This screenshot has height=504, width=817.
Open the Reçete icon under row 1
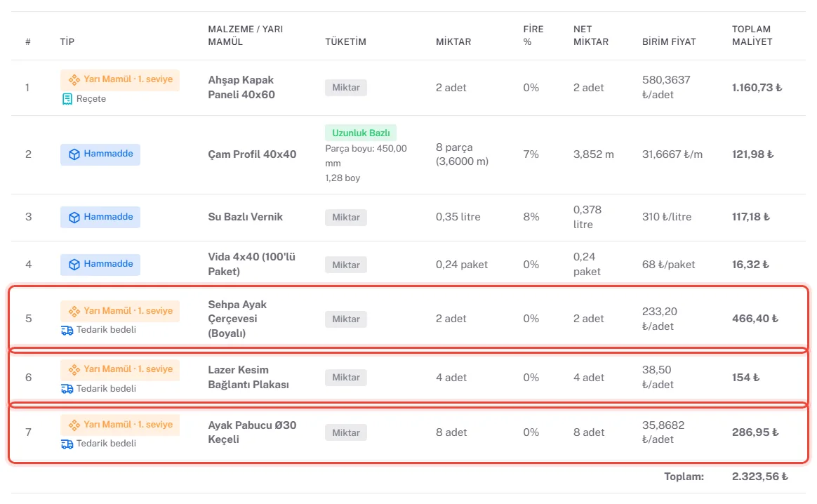point(67,99)
